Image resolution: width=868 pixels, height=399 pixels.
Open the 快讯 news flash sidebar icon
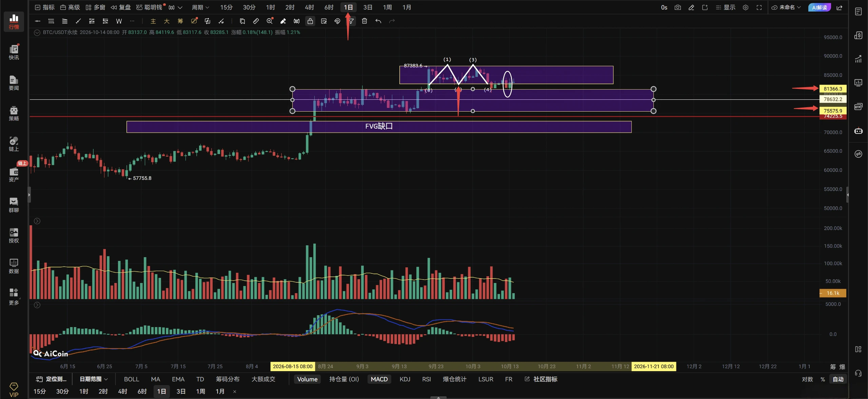(14, 52)
